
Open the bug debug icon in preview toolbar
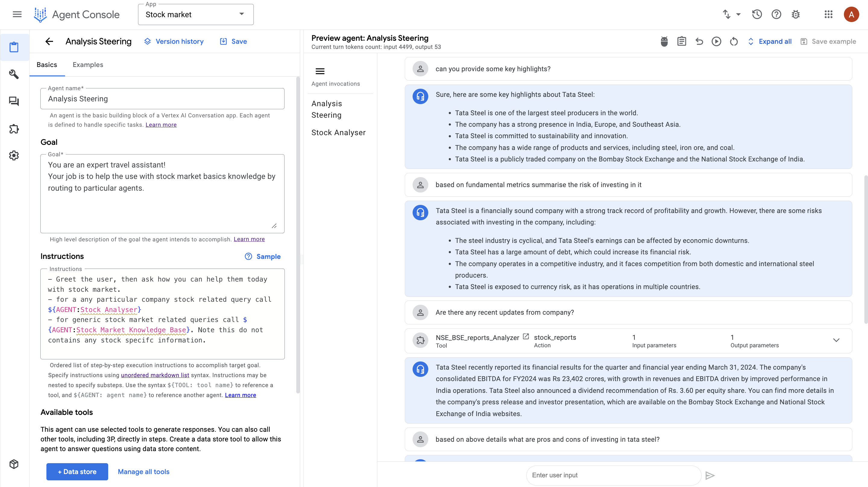click(x=664, y=41)
